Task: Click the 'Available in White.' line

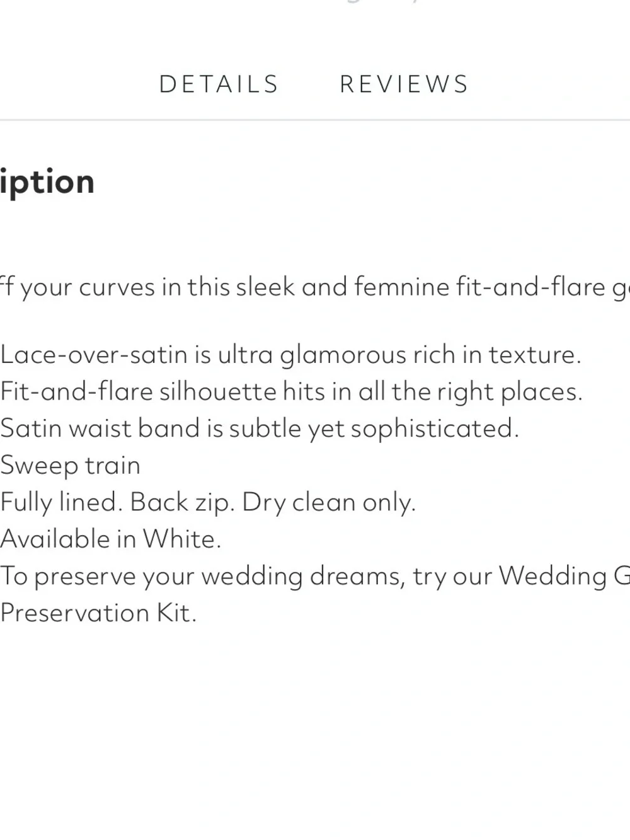Action: 110,539
